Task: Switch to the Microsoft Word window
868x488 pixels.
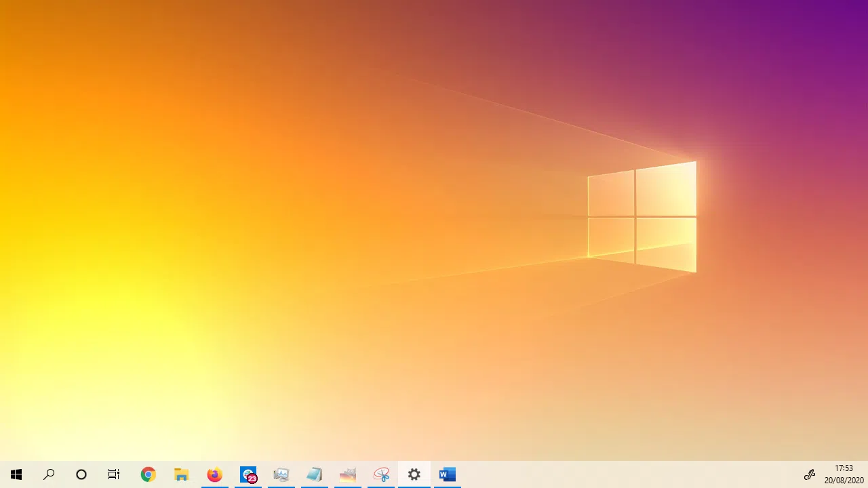Action: (x=448, y=474)
